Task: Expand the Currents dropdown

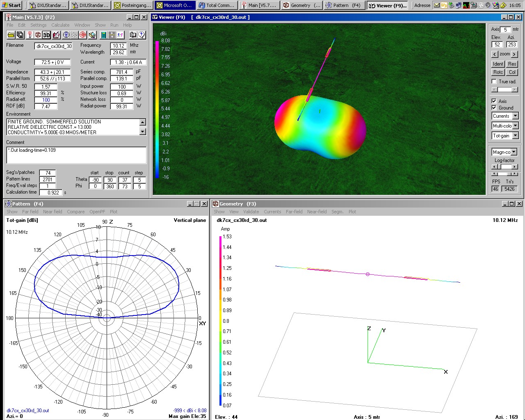Action: (x=516, y=116)
